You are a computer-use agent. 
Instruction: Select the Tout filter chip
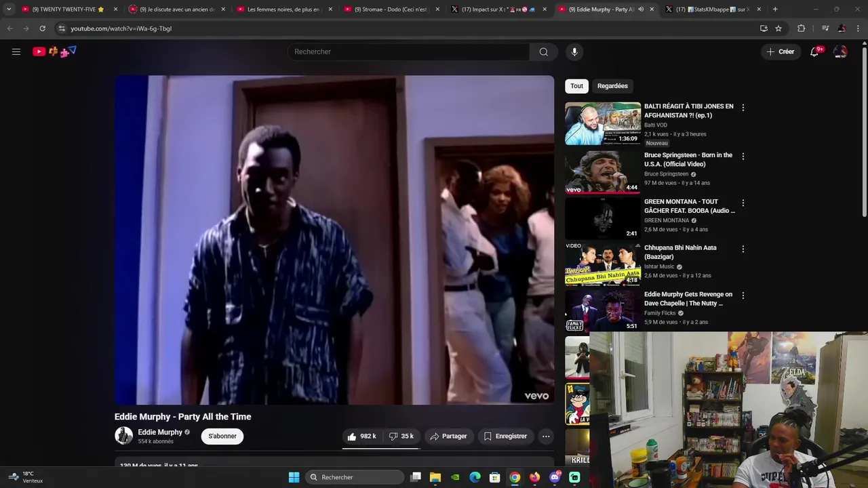click(576, 86)
